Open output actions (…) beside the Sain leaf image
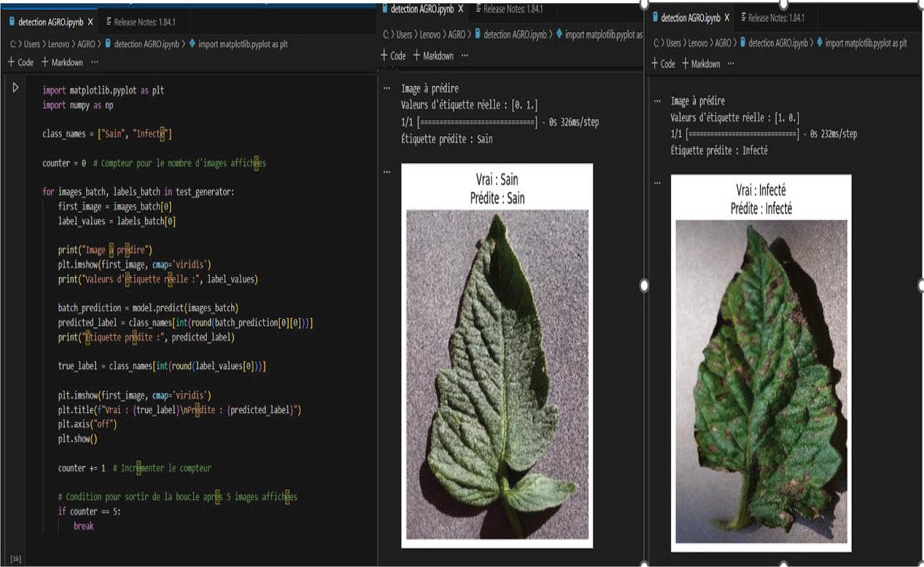 point(387,172)
